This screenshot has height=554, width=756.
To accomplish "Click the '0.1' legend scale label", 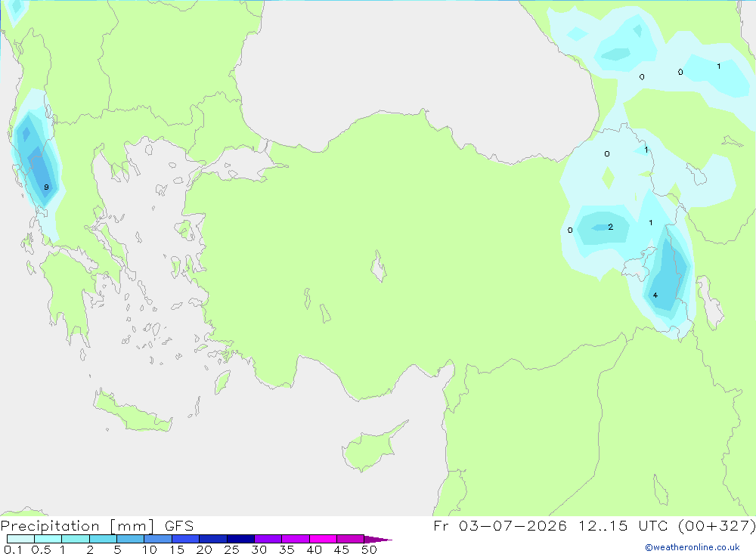I will click(x=13, y=549).
